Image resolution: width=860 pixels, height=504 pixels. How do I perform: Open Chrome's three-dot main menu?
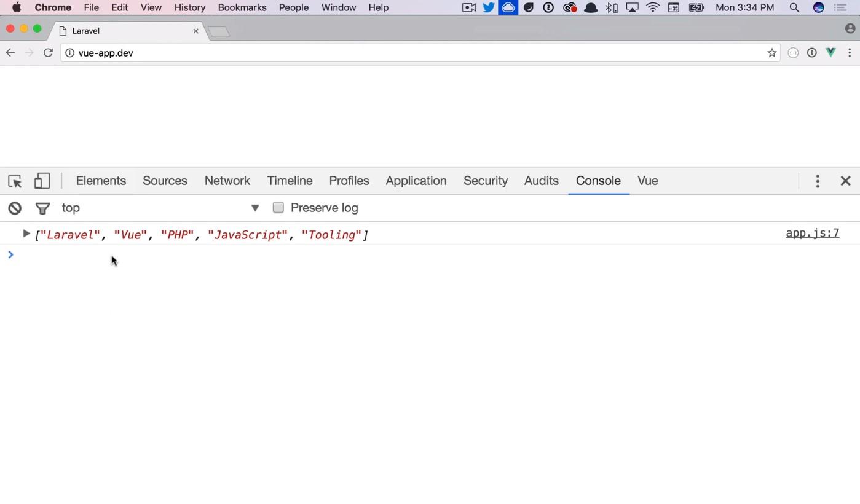coord(850,53)
